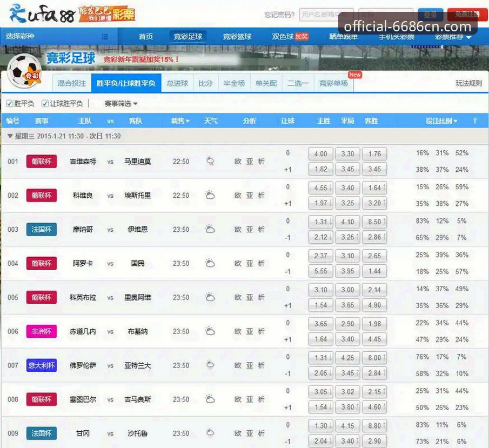Viewport: 489px width, 448px height.
Task: Switch to the 竞彩单场 tab
Action: click(x=333, y=83)
